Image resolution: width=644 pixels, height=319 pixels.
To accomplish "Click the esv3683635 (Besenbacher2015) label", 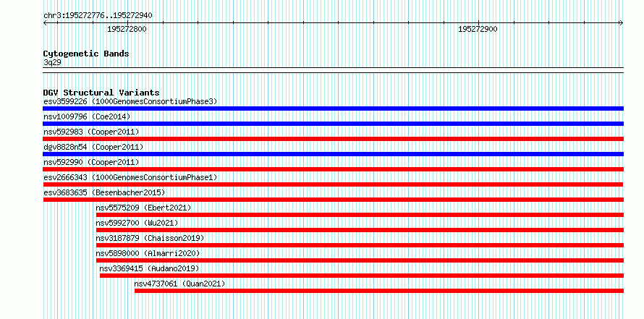I will pos(104,192).
